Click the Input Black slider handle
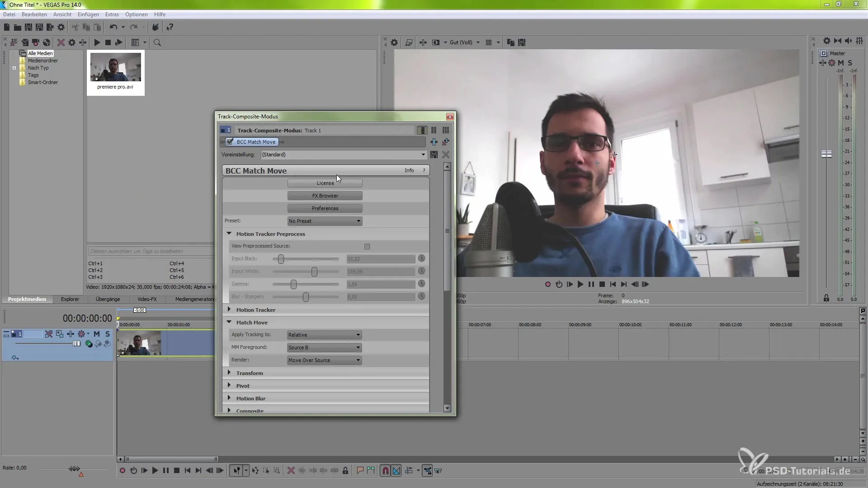Screen dimensions: 868x488 click(281, 259)
